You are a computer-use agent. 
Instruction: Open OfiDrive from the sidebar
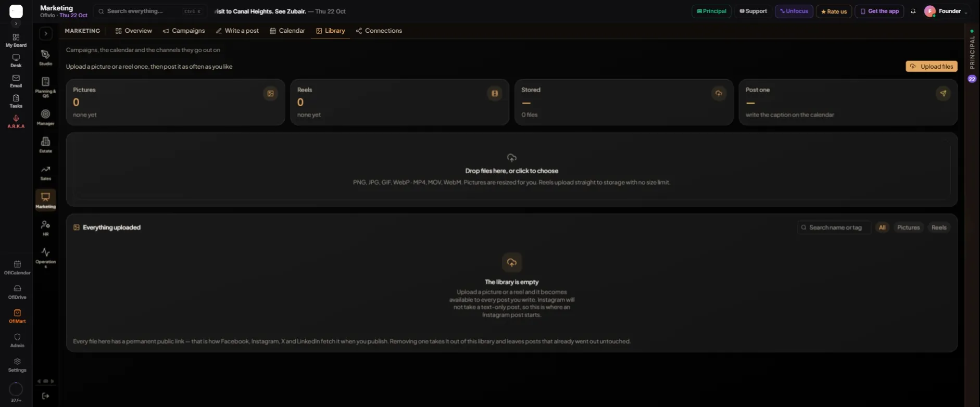(x=17, y=292)
